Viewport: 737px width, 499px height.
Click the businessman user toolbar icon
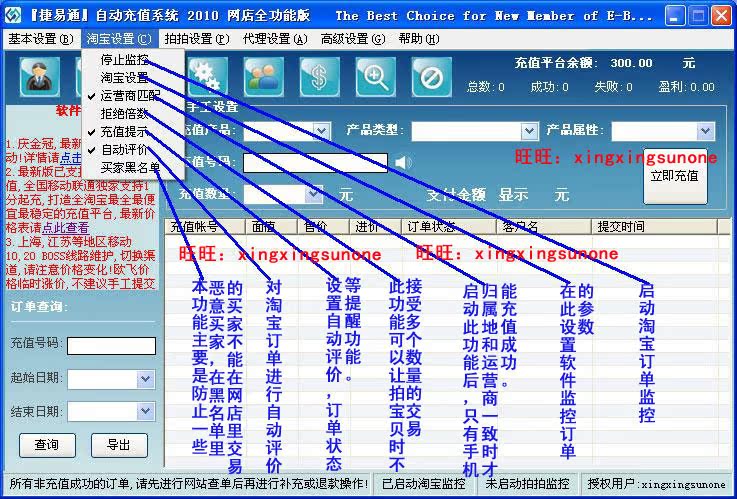(40, 77)
